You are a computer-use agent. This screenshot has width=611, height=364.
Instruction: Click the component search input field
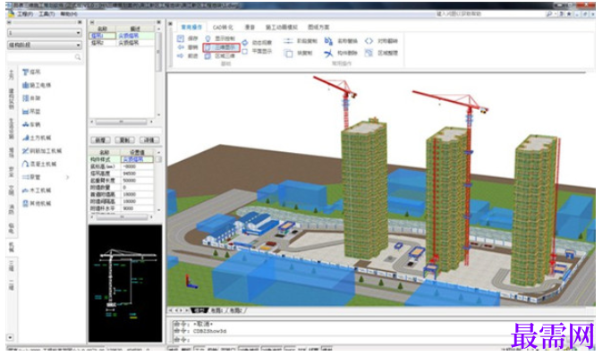point(44,57)
